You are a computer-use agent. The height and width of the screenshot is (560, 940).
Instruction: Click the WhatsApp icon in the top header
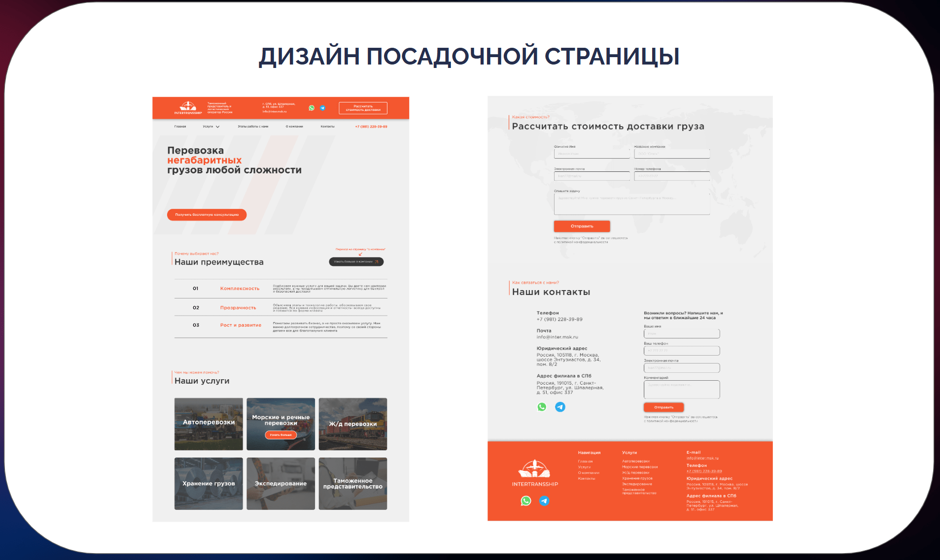pos(312,108)
